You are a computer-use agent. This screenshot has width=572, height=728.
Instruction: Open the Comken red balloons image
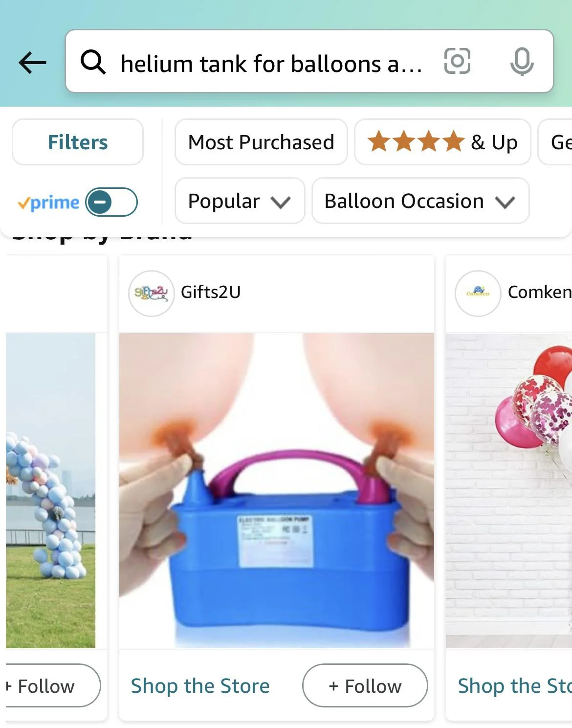tap(509, 491)
